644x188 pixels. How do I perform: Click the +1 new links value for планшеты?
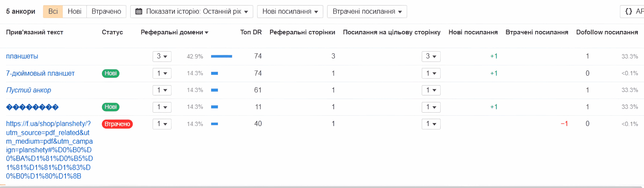click(494, 56)
